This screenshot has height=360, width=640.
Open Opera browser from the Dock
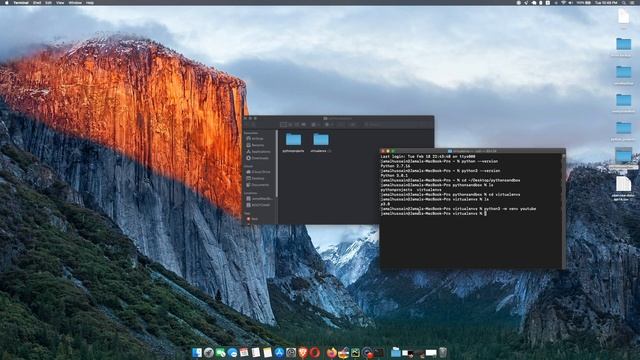tap(315, 352)
